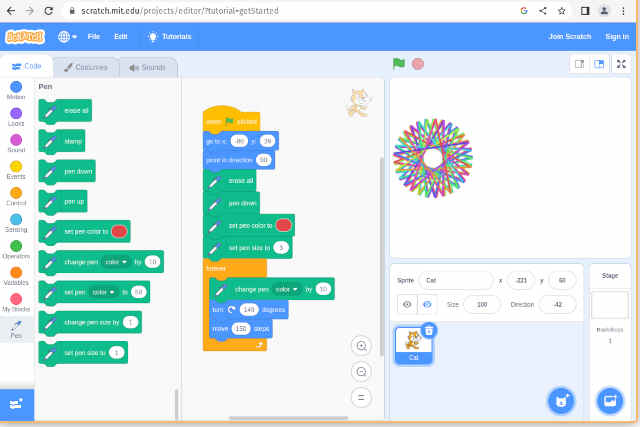The height and width of the screenshot is (427, 640).
Task: Click turn degrees value 140
Action: [249, 309]
